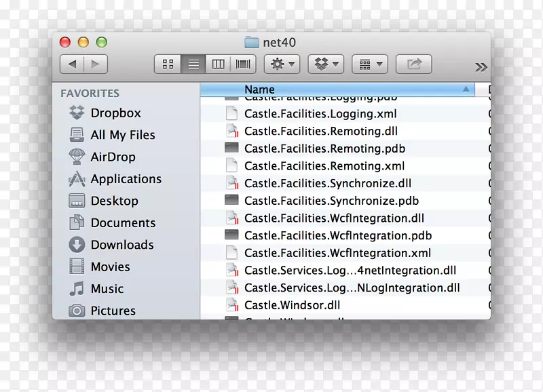Select Castle.Windsor.dll file

click(292, 306)
